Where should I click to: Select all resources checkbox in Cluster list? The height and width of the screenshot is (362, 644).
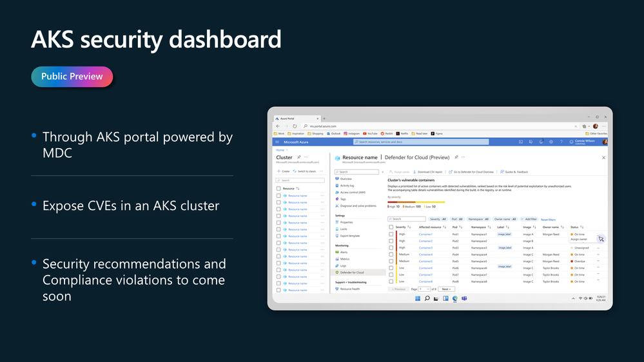coord(278,188)
